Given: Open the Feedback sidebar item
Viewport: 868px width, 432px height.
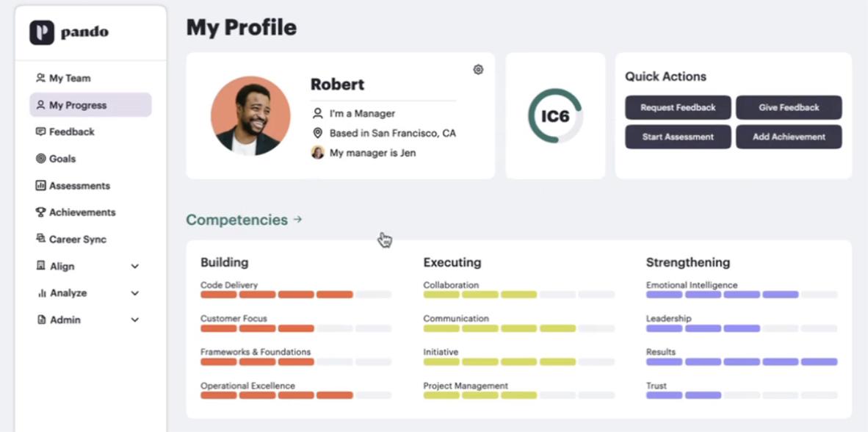Looking at the screenshot, I should point(71,132).
